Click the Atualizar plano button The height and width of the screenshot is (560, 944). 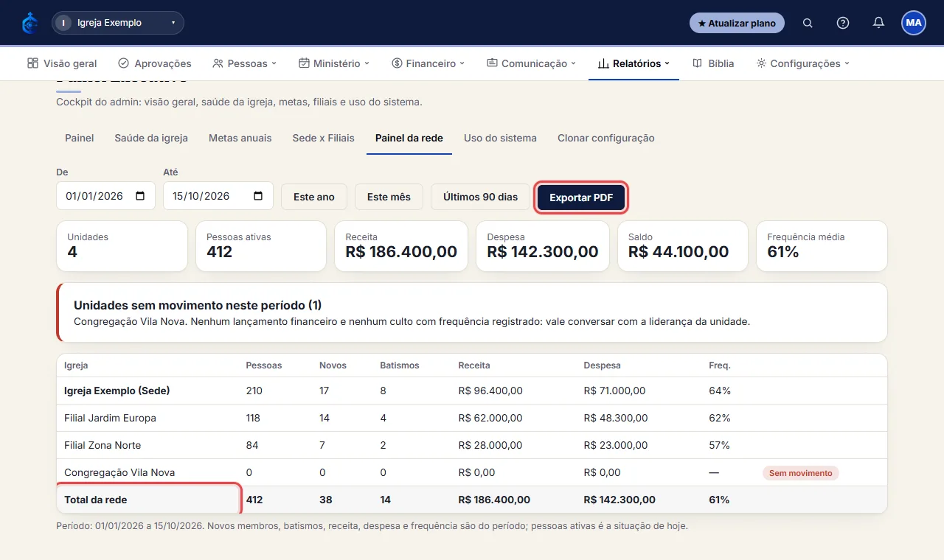tap(737, 23)
